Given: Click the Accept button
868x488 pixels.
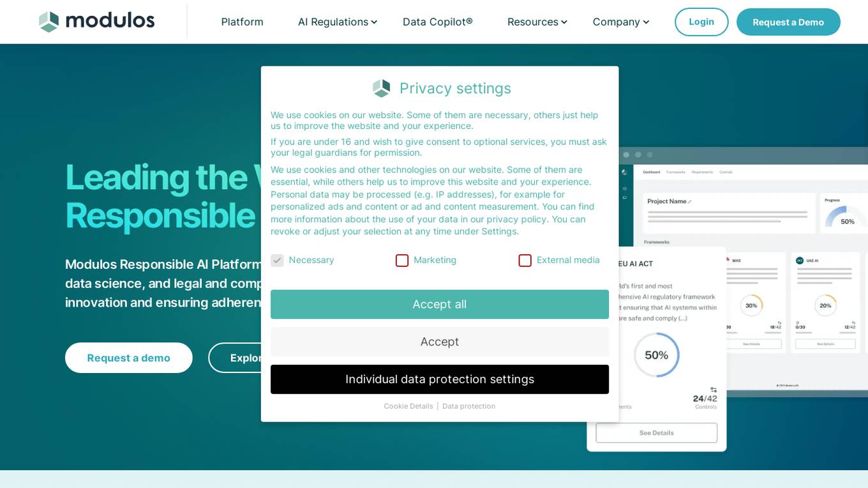Looking at the screenshot, I should [440, 342].
